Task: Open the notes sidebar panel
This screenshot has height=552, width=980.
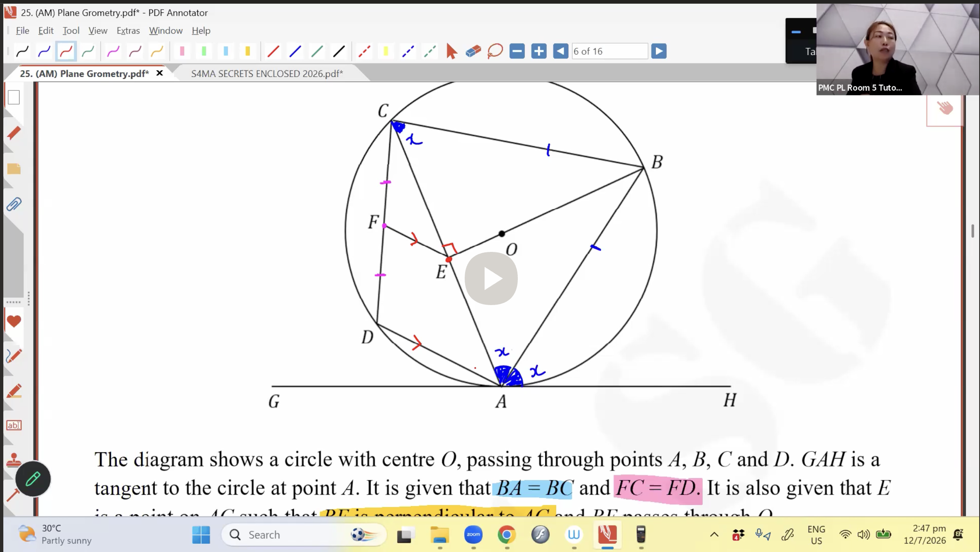Action: coord(14,169)
